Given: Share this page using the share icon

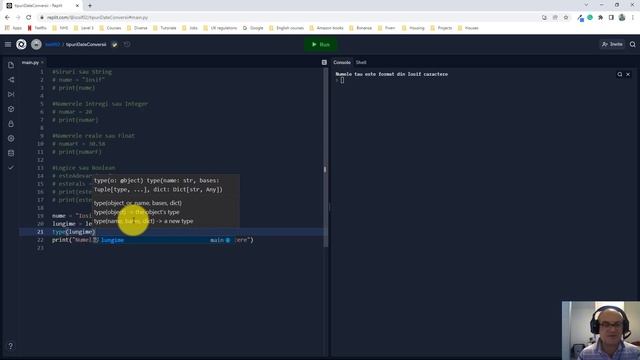Looking at the screenshot, I should tap(555, 18).
